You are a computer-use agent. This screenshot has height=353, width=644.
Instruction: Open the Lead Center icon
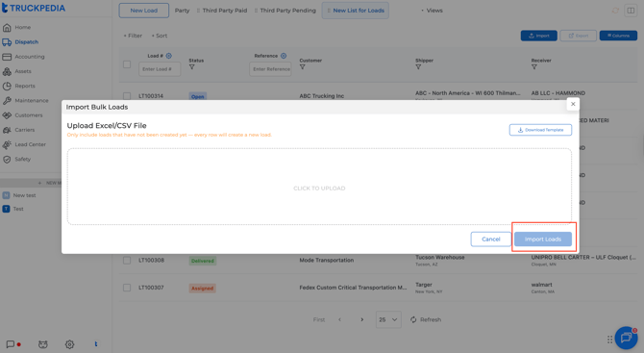pyautogui.click(x=7, y=144)
